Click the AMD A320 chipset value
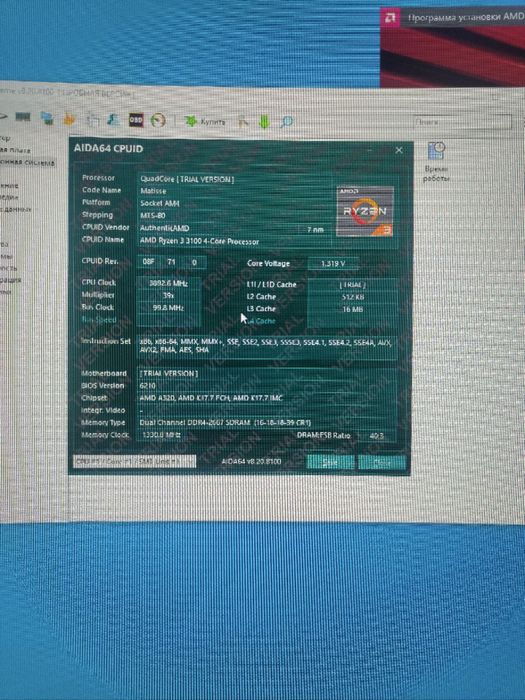This screenshot has height=700, width=525. [211, 398]
